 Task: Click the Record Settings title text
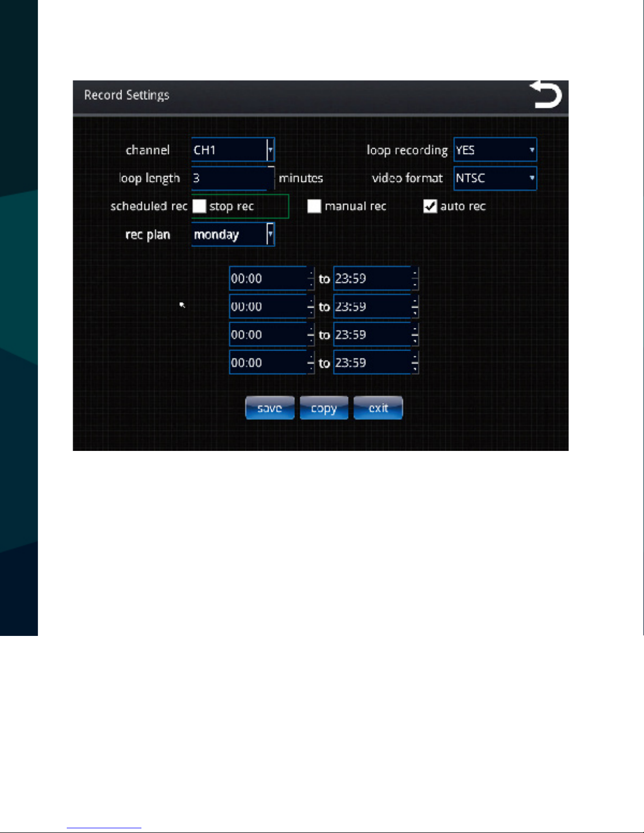click(127, 95)
